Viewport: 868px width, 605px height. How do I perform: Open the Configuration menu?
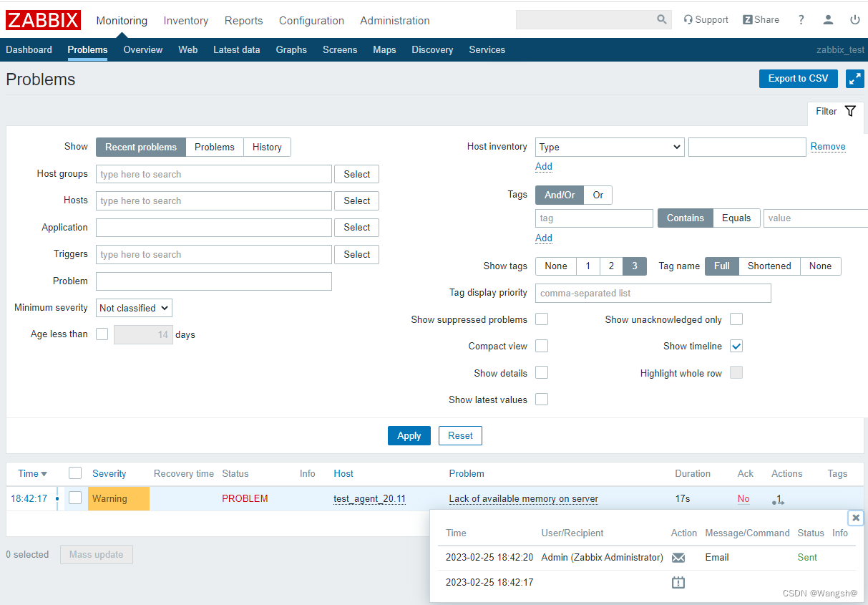tap(311, 21)
